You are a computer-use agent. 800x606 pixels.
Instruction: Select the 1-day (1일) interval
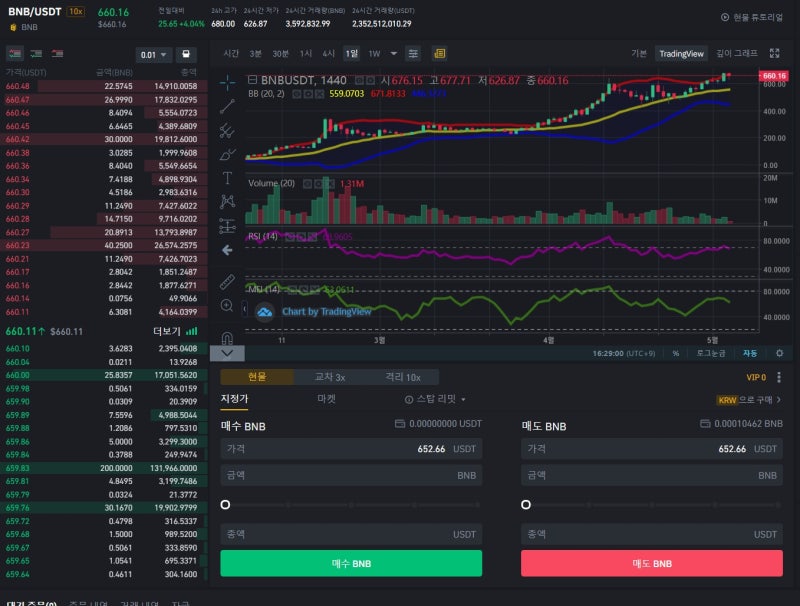pos(352,54)
